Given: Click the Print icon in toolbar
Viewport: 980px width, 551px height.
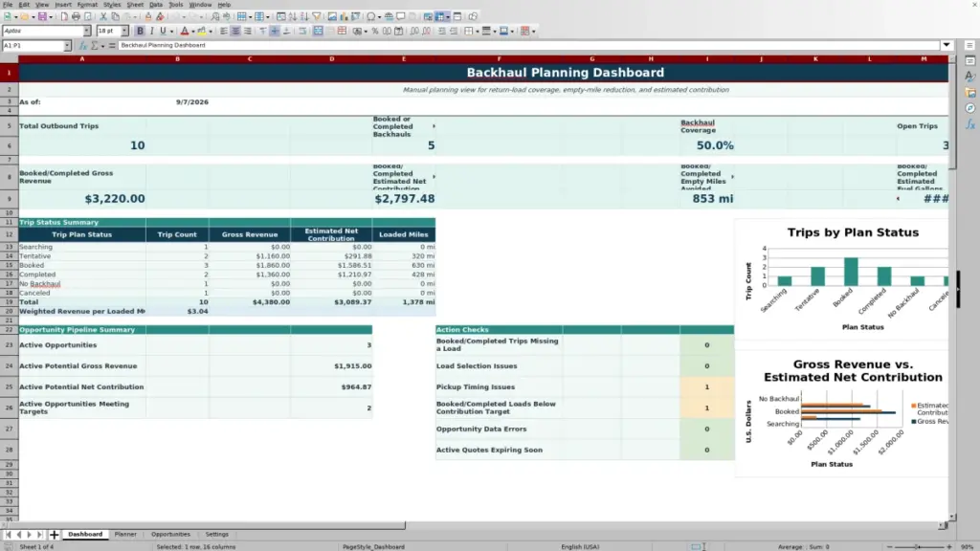Looking at the screenshot, I should click(76, 16).
